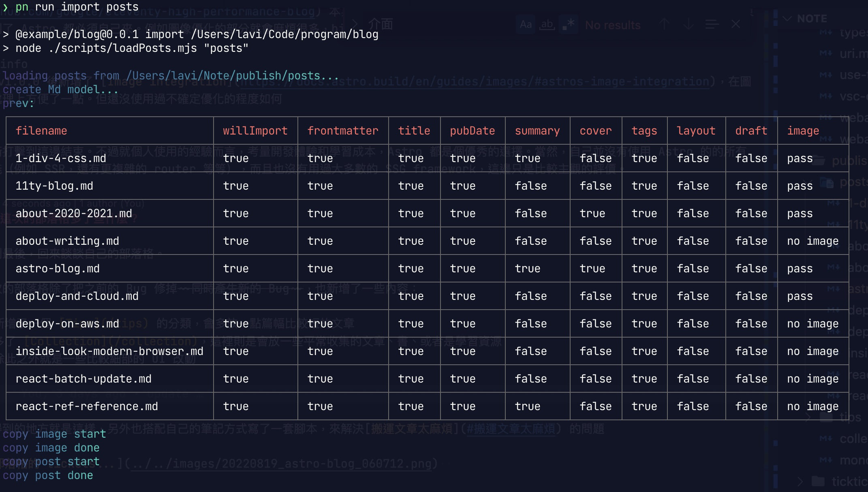Click the previous match arrow in search bar
The image size is (868, 492).
coord(664,24)
